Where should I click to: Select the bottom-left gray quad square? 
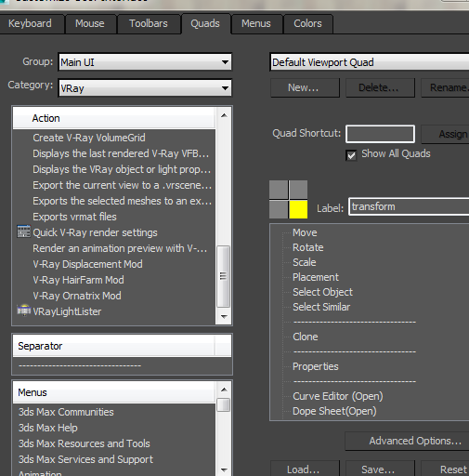coord(279,209)
